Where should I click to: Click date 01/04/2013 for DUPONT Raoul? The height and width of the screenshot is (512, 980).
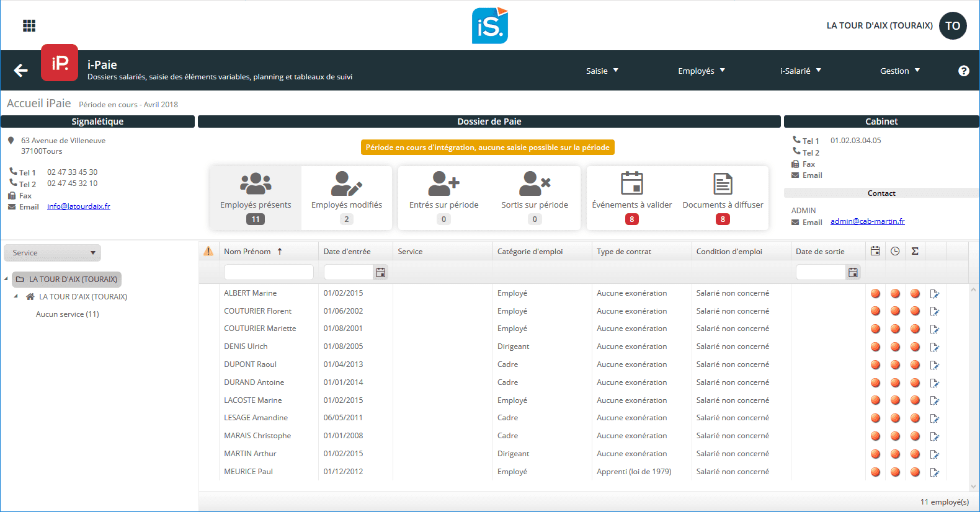[343, 364]
